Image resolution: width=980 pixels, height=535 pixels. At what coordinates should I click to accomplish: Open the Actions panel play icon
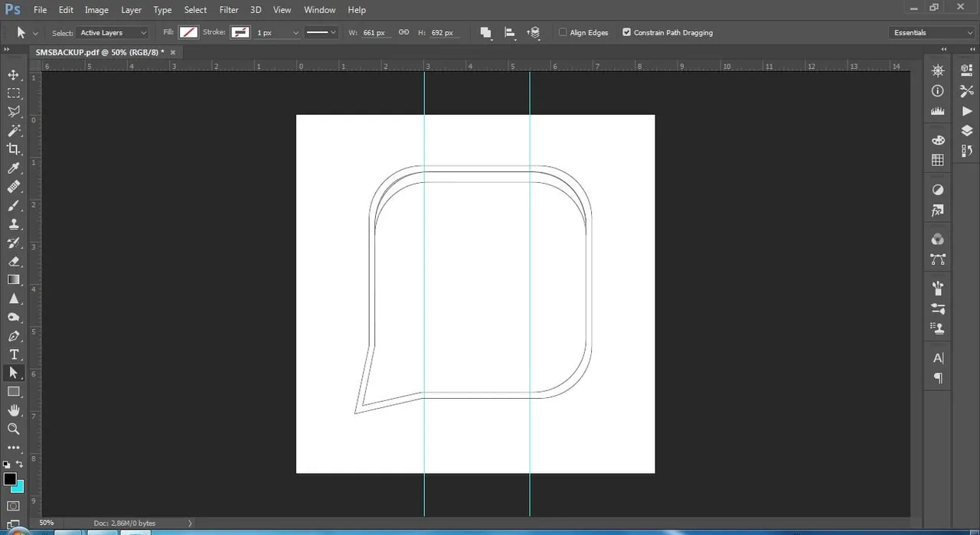(967, 111)
